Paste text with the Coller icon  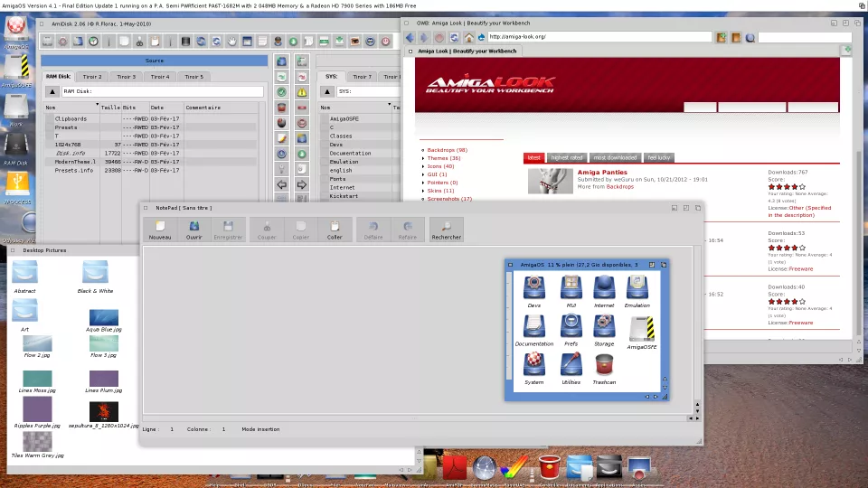tap(335, 230)
